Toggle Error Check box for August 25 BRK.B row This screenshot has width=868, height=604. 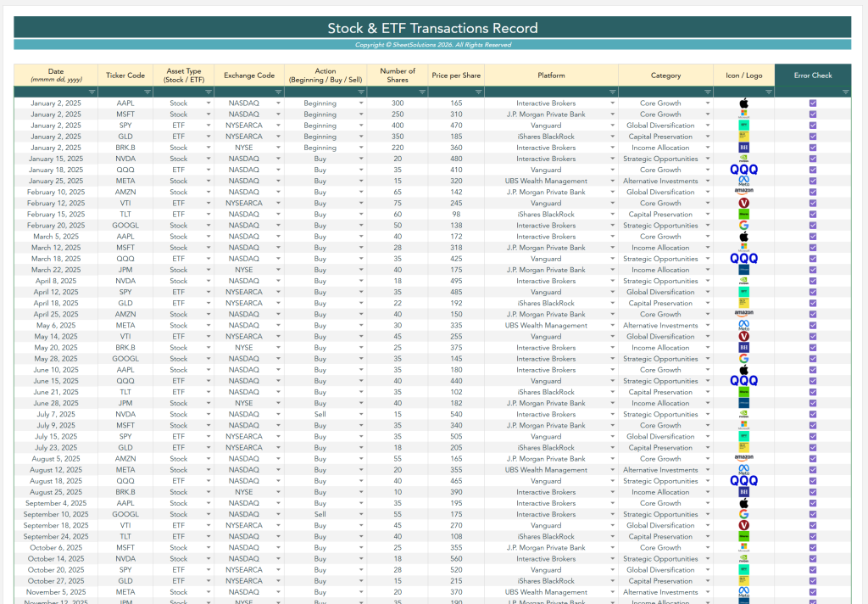(x=813, y=492)
